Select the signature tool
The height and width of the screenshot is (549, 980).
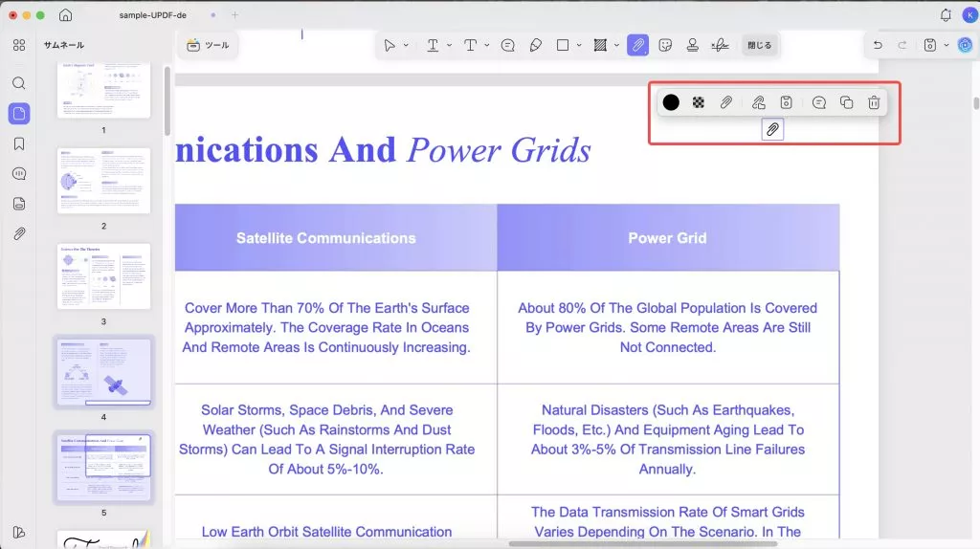720,45
